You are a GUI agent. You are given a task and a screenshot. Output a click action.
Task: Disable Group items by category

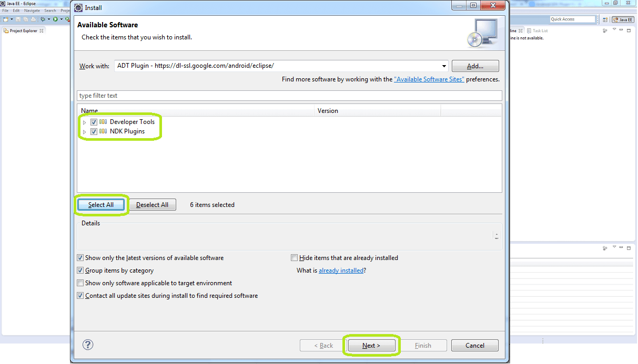tap(80, 271)
